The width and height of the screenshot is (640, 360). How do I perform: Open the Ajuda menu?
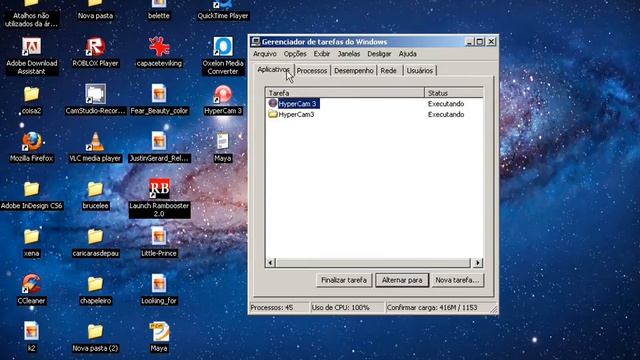click(407, 54)
